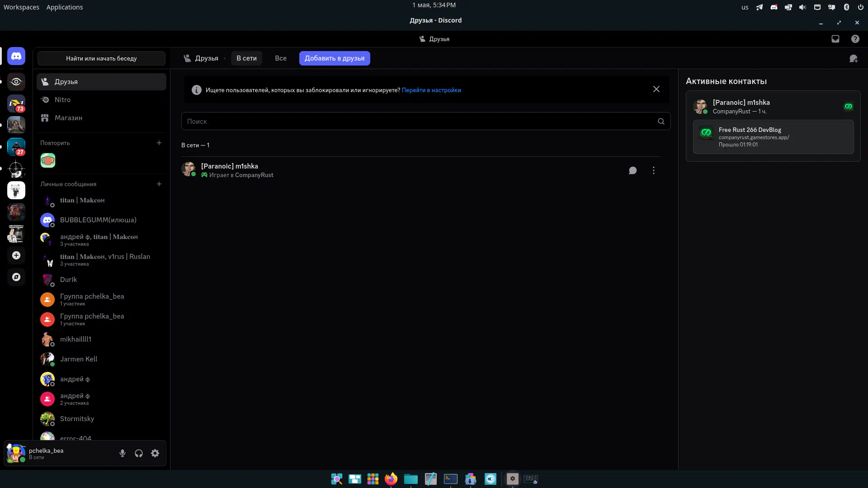The width and height of the screenshot is (868, 488).
Task: Open Discord home direct messages icon
Action: tap(16, 56)
